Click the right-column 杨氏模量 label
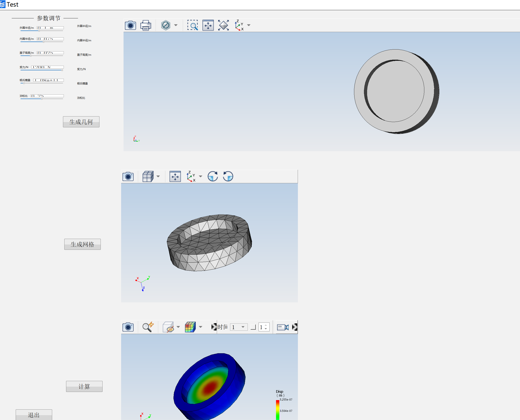This screenshot has height=420, width=520. pyautogui.click(x=82, y=84)
